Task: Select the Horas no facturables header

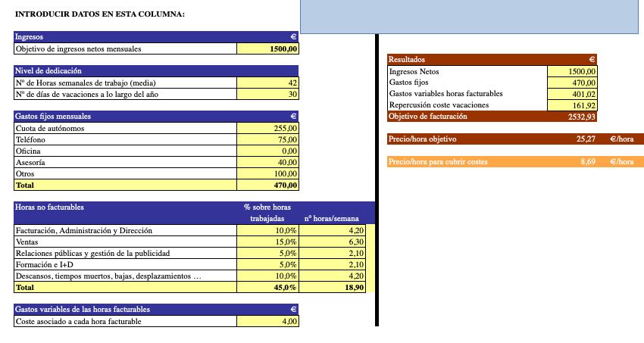Action: coord(121,207)
